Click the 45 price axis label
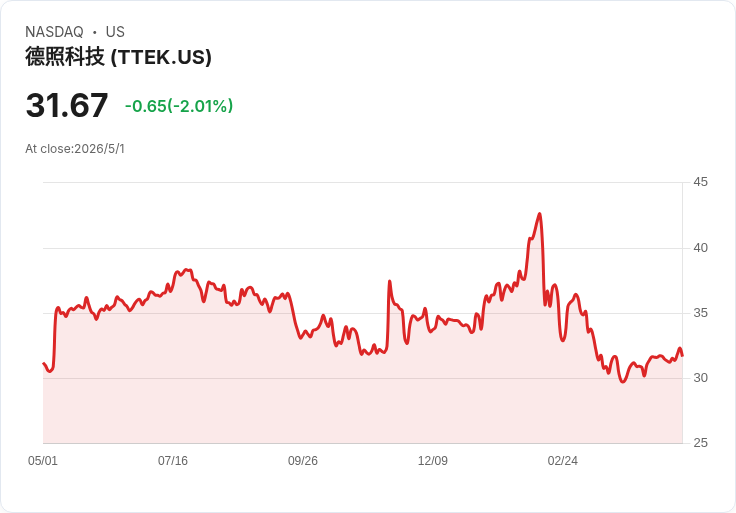Viewport: 736px width, 513px height. pyautogui.click(x=700, y=182)
